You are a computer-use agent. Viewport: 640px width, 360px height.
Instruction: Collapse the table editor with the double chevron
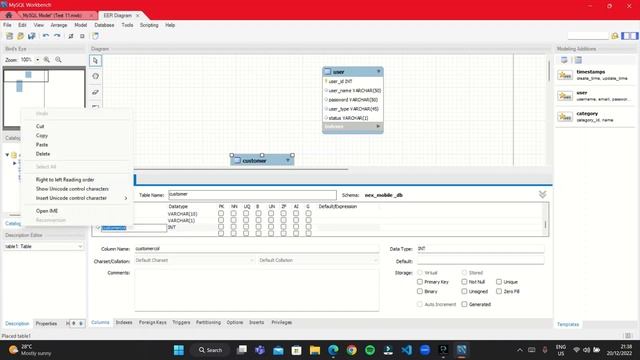tap(542, 195)
